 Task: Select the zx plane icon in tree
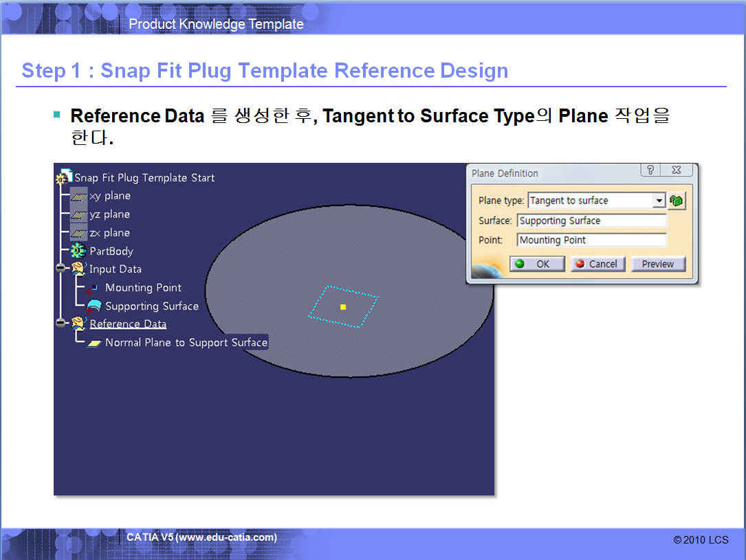point(79,233)
